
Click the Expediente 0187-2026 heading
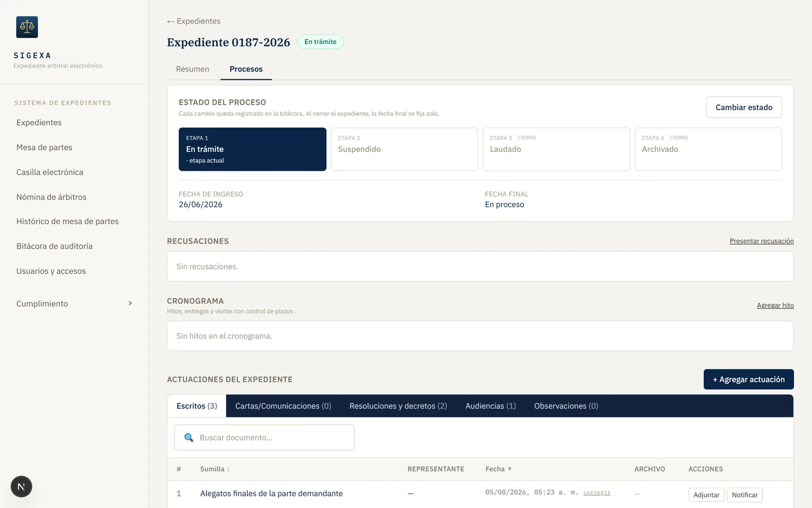(228, 42)
